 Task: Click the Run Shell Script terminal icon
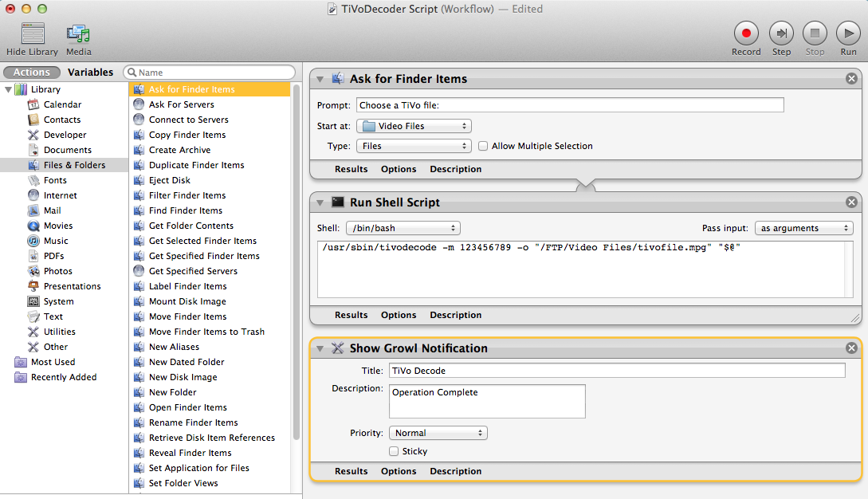click(338, 202)
